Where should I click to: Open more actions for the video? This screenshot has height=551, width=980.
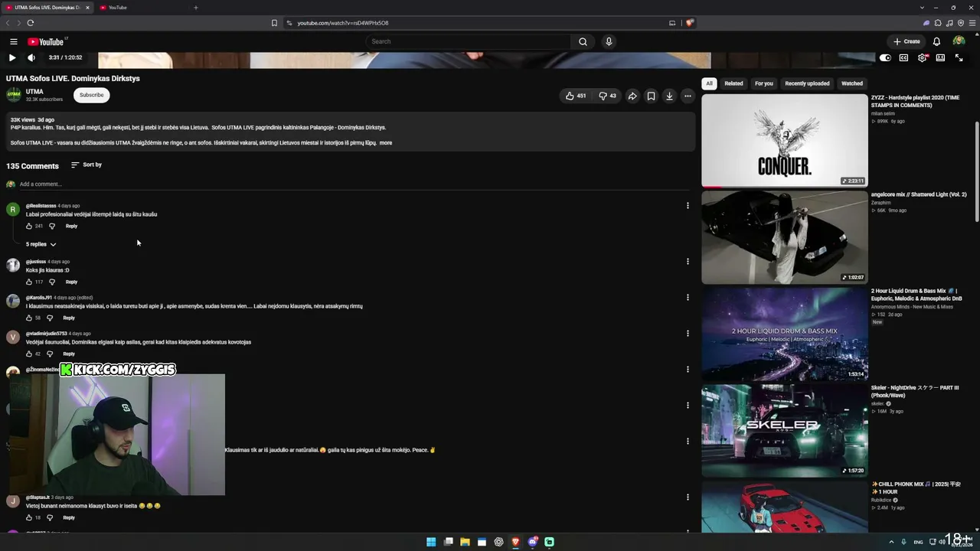[x=688, y=96]
